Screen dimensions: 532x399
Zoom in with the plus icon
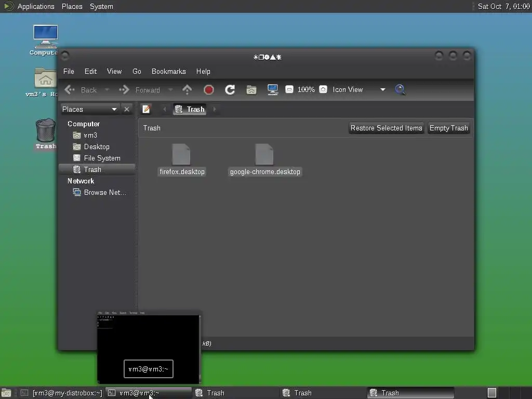point(323,89)
